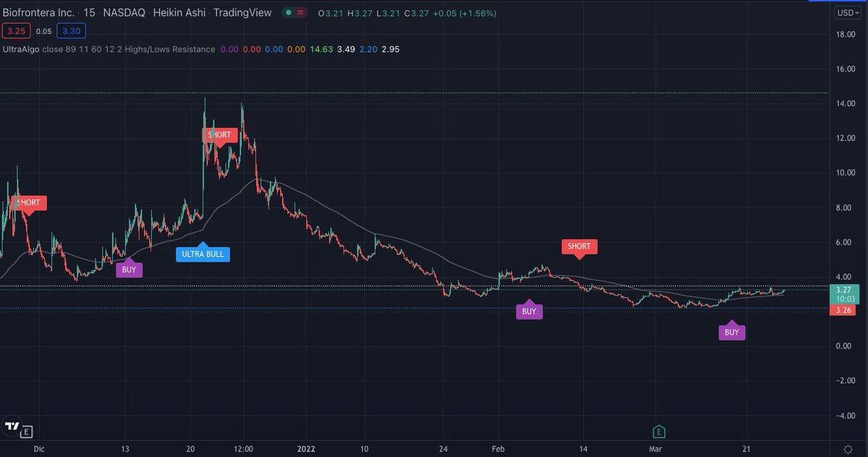Click the NASDAQ exchange label
The height and width of the screenshot is (457, 868).
(x=122, y=13)
